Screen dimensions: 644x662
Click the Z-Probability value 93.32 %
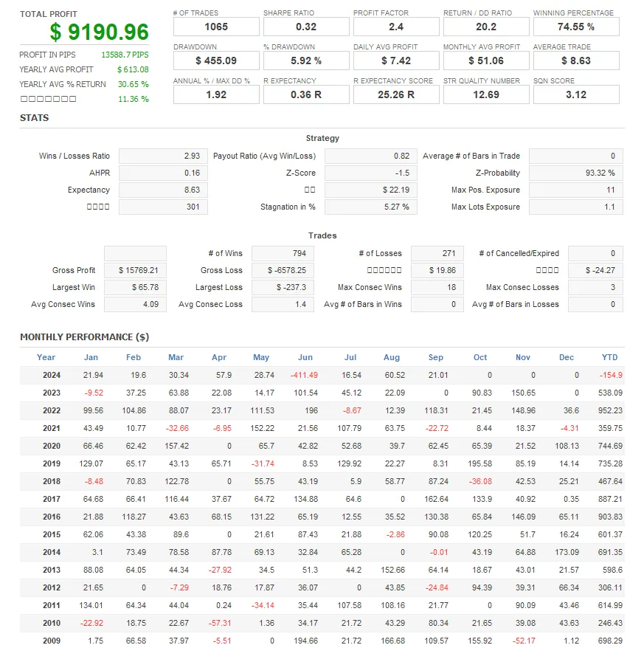575,173
